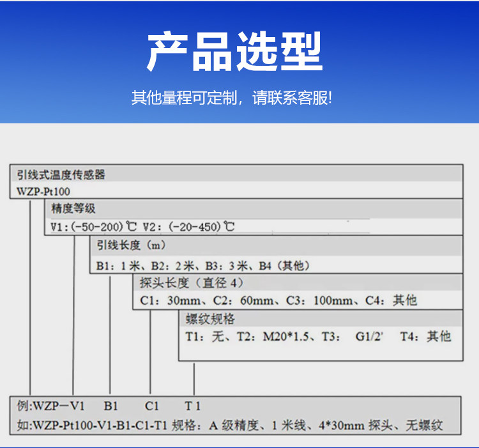
Task: Click the B2: 2米 option text
Action: point(172,266)
